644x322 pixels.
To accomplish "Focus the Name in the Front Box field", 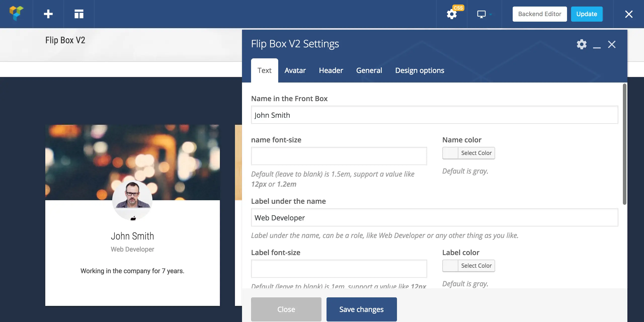I will point(434,115).
